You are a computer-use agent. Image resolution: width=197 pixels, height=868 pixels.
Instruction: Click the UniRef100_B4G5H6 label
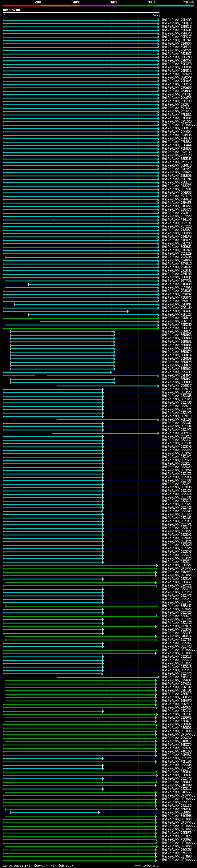(177, 816)
